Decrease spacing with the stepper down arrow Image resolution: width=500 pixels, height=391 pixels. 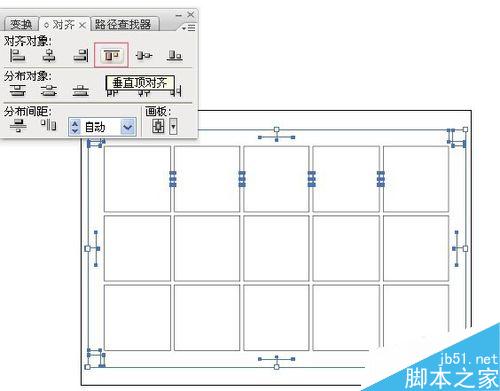75,131
